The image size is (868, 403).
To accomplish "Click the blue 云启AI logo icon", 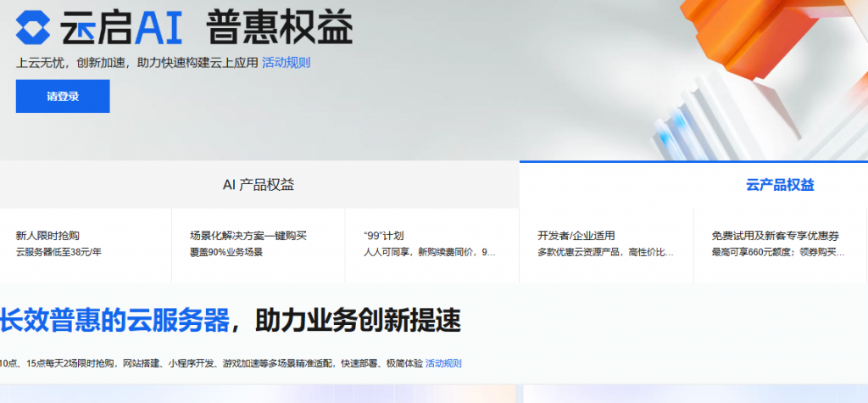I will [x=34, y=28].
